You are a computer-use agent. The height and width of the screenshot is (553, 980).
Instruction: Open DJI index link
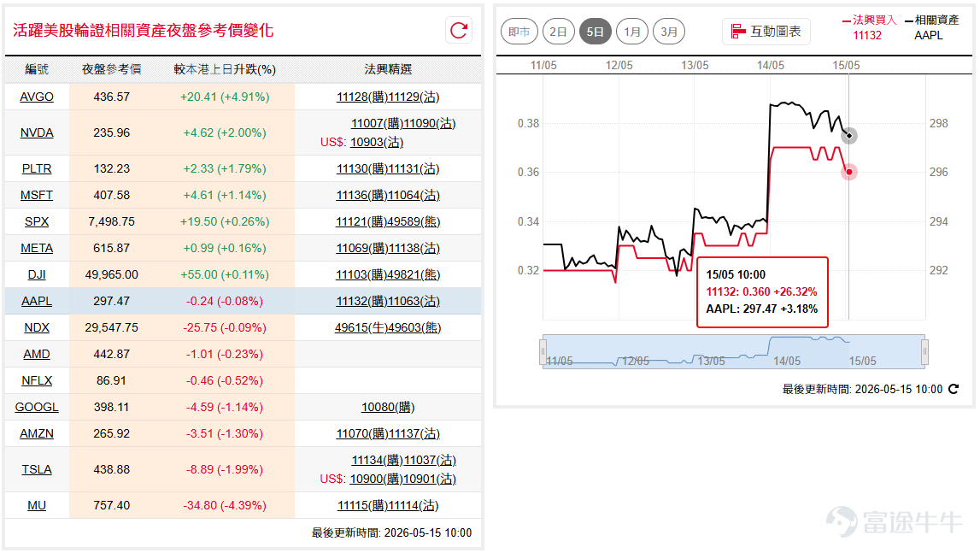[37, 274]
